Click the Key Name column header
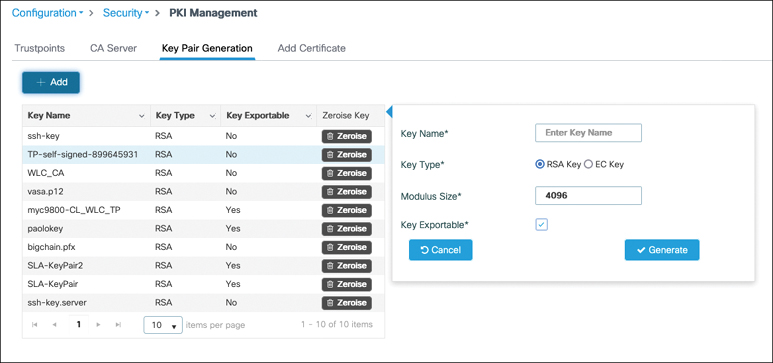Viewport: 773px width, 363px height. [49, 116]
